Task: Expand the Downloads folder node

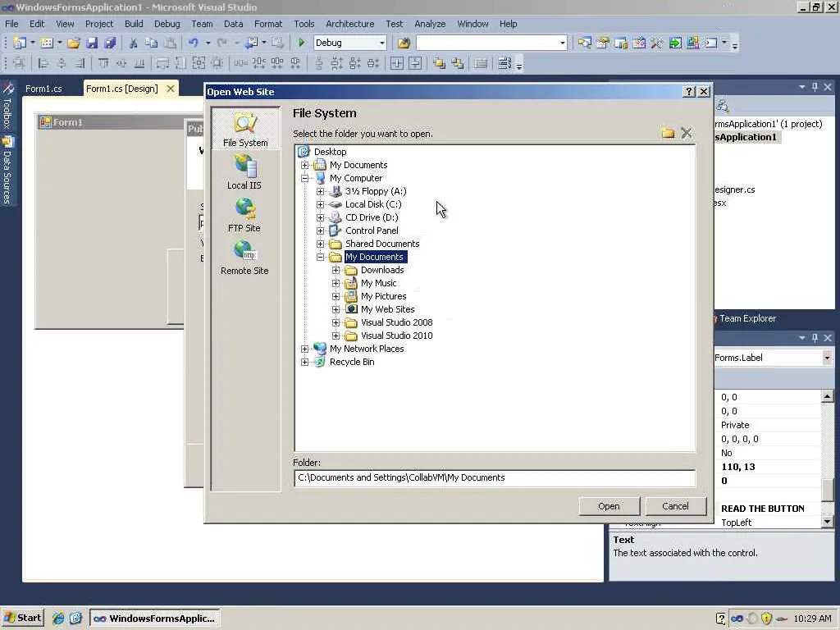Action: [336, 270]
